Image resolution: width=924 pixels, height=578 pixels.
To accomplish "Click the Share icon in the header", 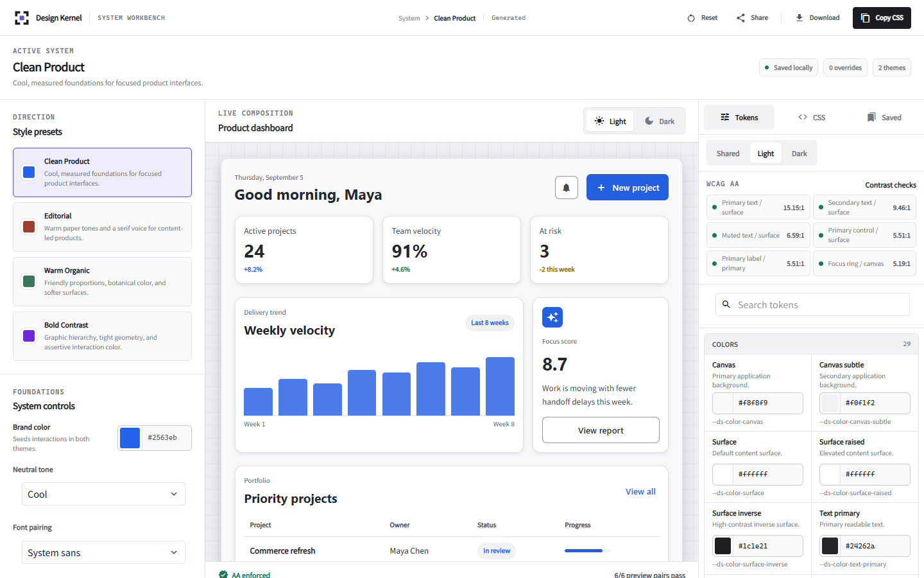I will (741, 18).
